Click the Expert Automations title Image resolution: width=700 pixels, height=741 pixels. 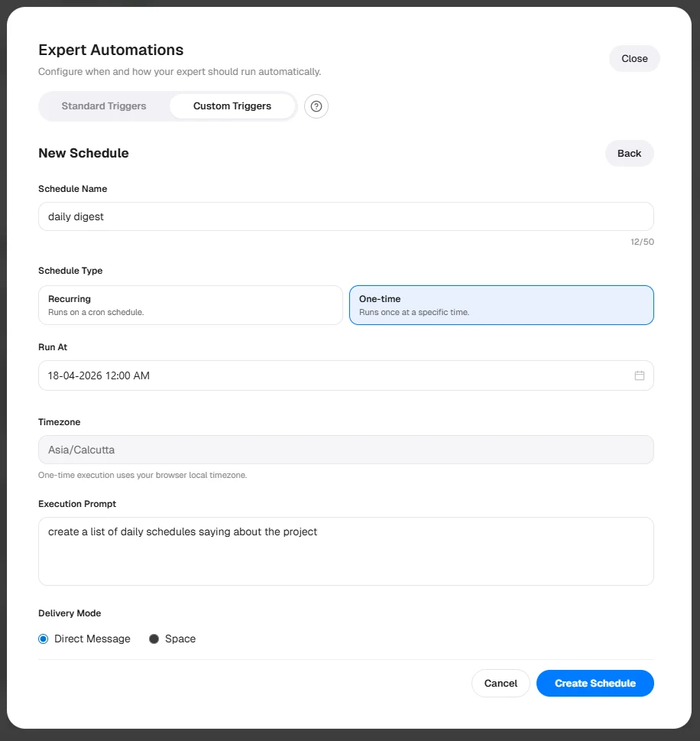click(x=111, y=50)
